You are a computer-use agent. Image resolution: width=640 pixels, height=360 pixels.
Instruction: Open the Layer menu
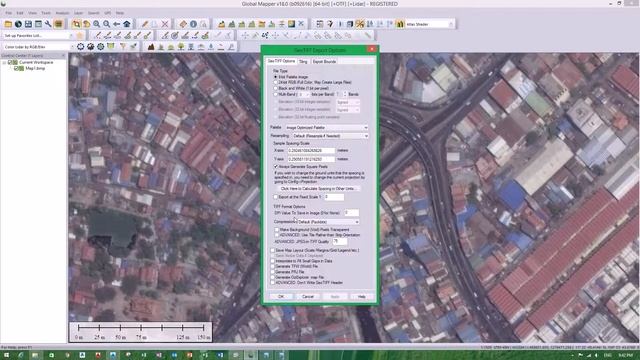78,13
